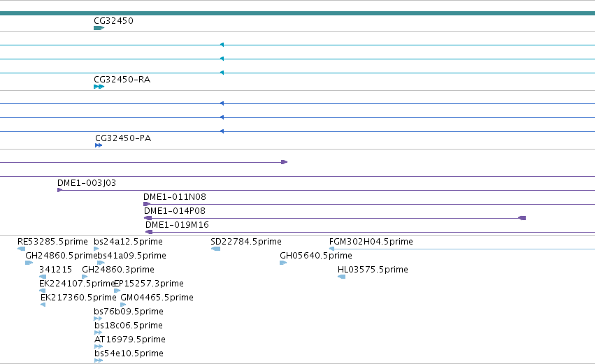Click the bs76b09.5prime label
595x364 pixels.
click(129, 312)
